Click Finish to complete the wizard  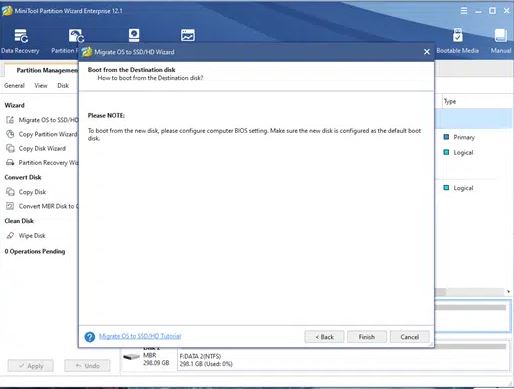click(367, 337)
